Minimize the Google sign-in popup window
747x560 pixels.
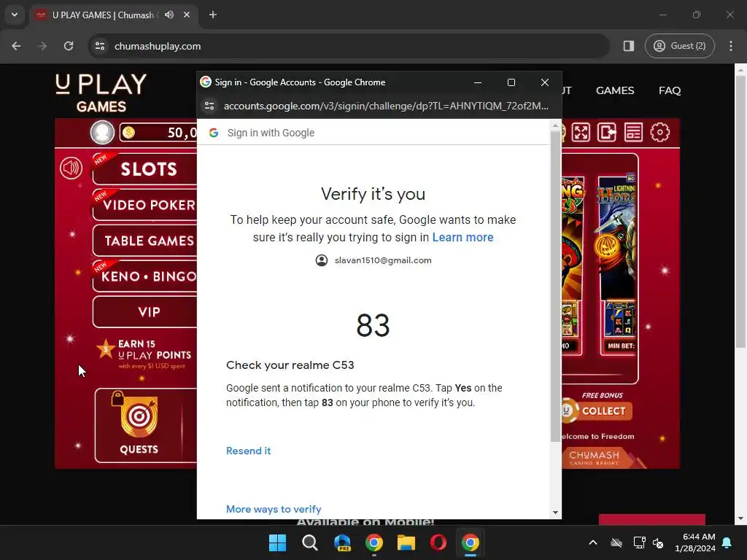[478, 82]
